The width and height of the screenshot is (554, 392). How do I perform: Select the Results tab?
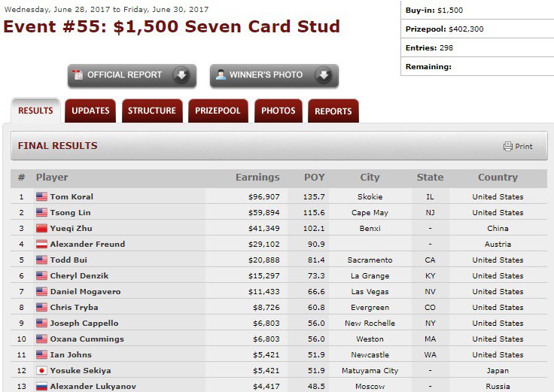click(x=35, y=111)
